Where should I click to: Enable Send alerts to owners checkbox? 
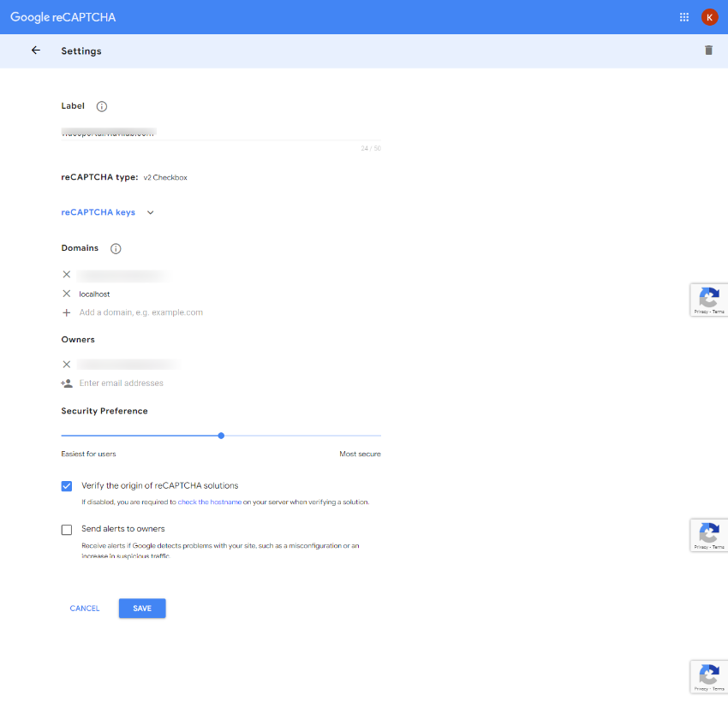67,530
